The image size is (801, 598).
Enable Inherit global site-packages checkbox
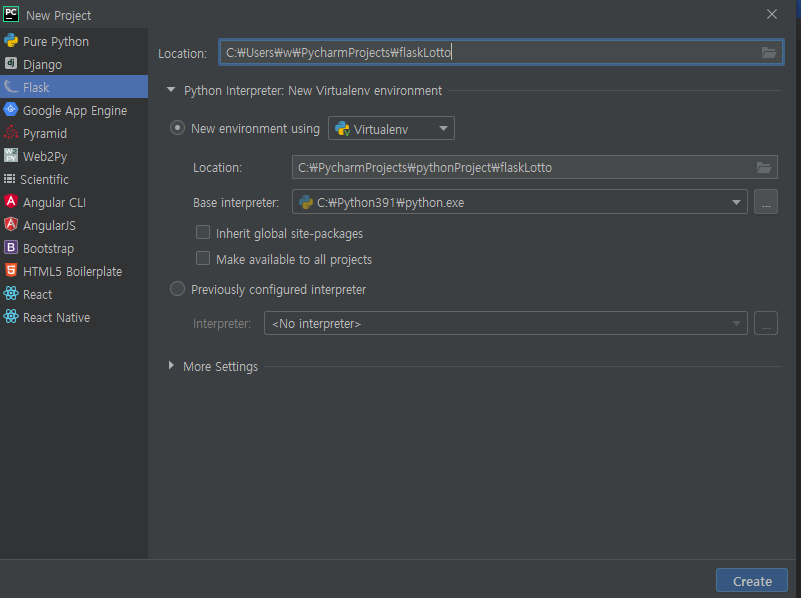click(x=203, y=233)
